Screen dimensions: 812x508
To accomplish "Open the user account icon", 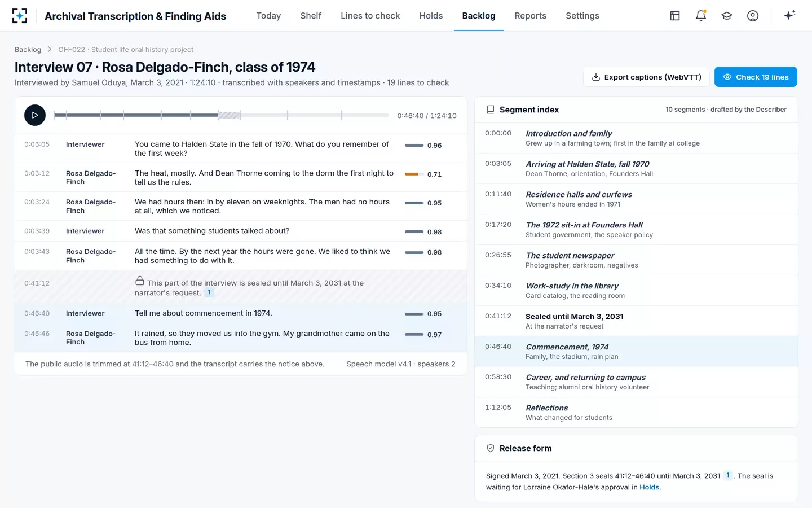I will (753, 16).
